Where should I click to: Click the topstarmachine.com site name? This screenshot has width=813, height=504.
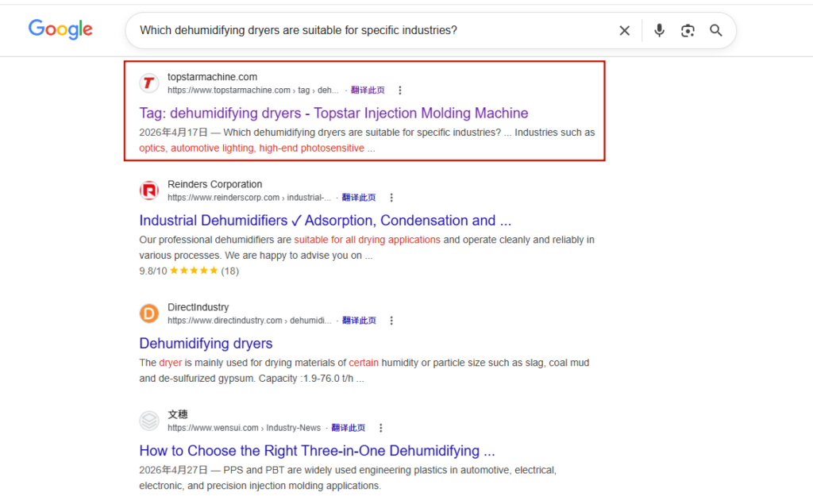[x=212, y=77]
